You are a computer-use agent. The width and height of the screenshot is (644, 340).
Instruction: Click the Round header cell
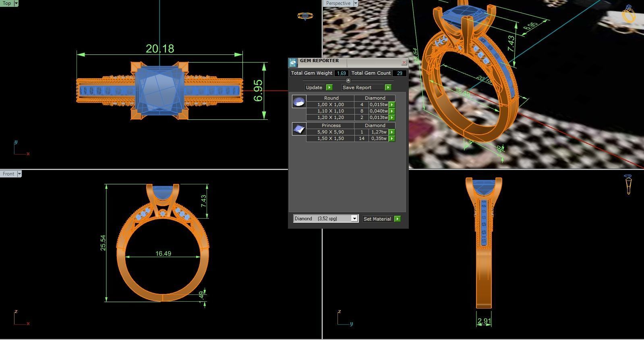pos(331,98)
